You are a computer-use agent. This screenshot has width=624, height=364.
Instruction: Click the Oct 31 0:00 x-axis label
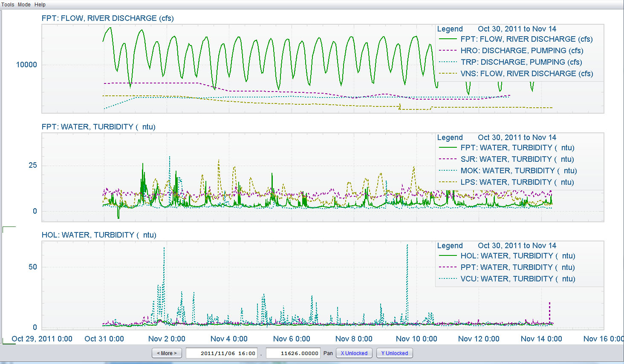tap(104, 339)
